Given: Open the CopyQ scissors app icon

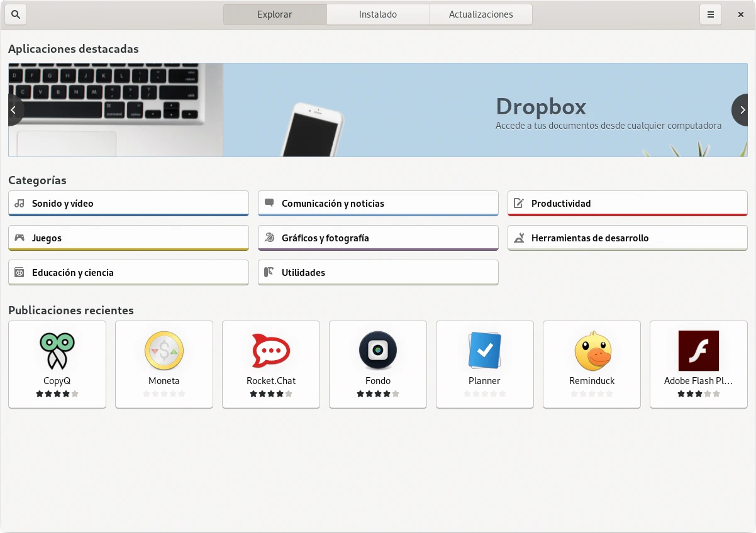Looking at the screenshot, I should pyautogui.click(x=57, y=351).
